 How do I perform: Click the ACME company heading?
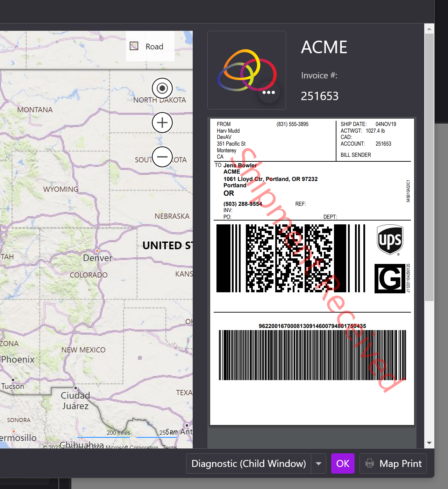point(324,47)
